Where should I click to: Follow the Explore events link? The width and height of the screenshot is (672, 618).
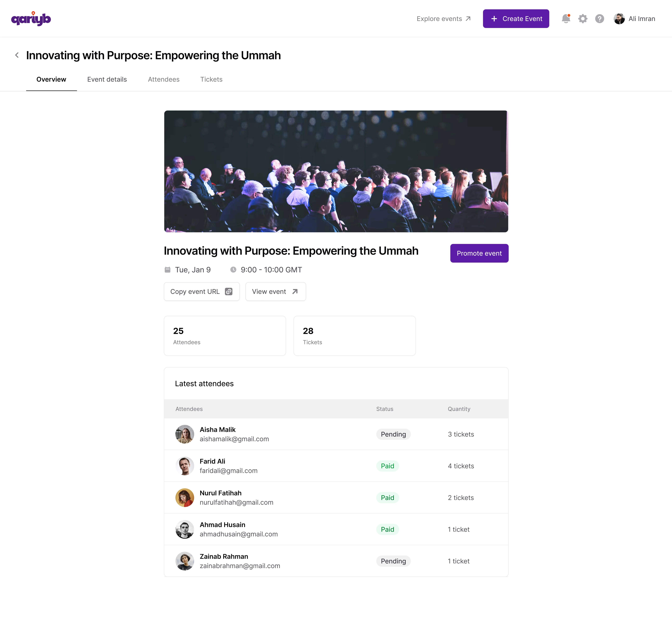point(443,19)
